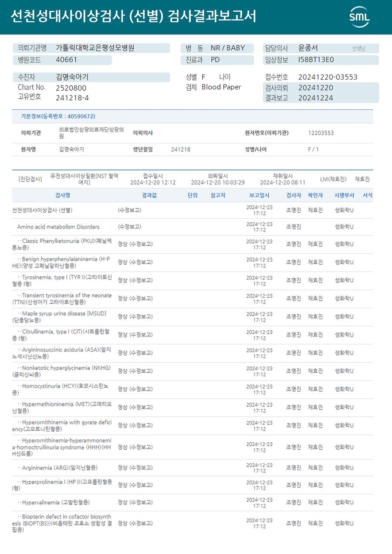Click 정상 (수정보고) result for Hypervalinemia row
This screenshot has width=392, height=554.
click(x=135, y=503)
